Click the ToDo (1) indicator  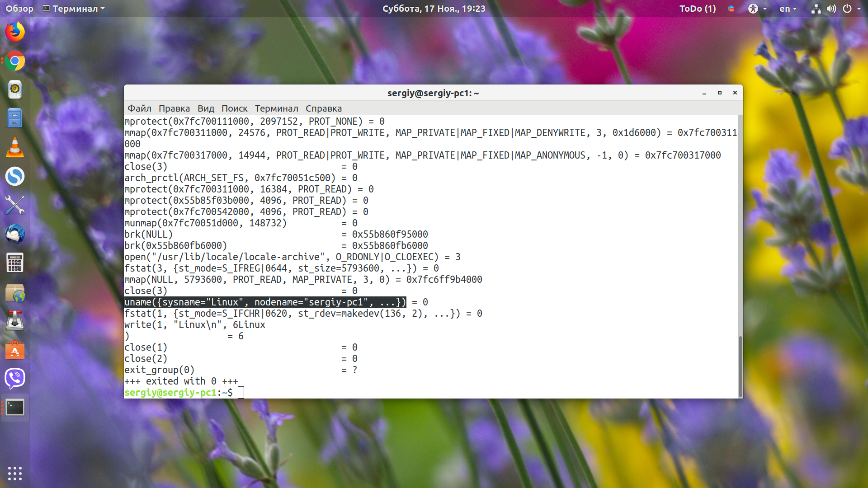pos(698,9)
